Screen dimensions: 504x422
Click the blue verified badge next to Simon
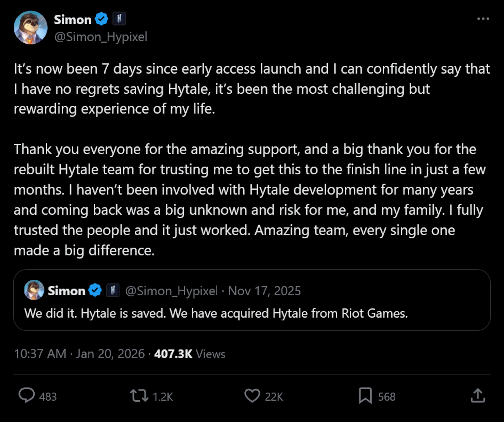[x=101, y=19]
